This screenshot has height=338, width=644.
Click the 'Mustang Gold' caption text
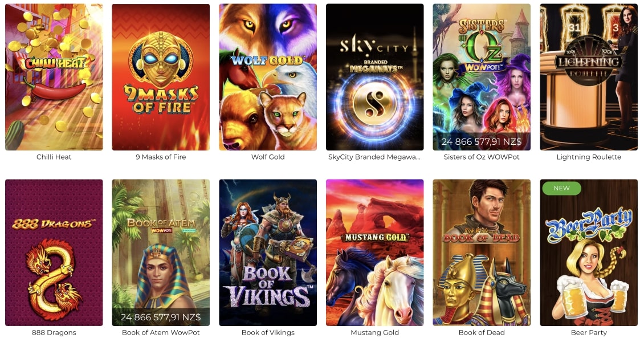click(374, 332)
